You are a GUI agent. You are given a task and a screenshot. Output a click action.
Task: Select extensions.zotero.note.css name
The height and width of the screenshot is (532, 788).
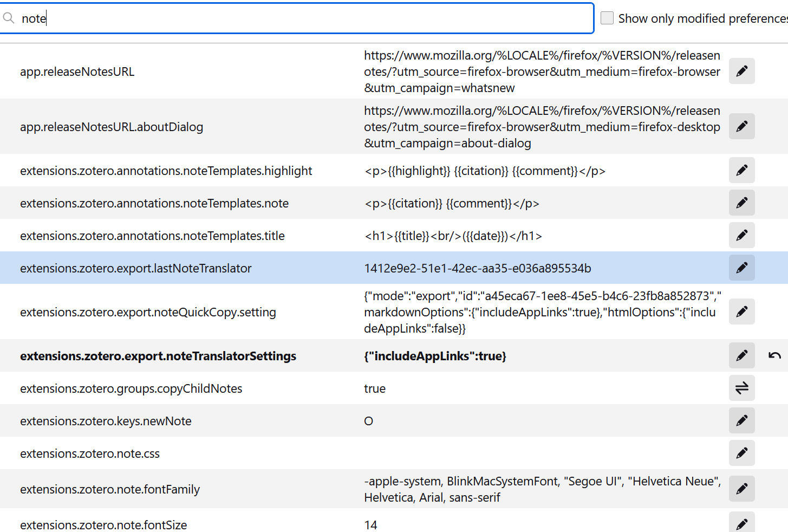coord(90,453)
